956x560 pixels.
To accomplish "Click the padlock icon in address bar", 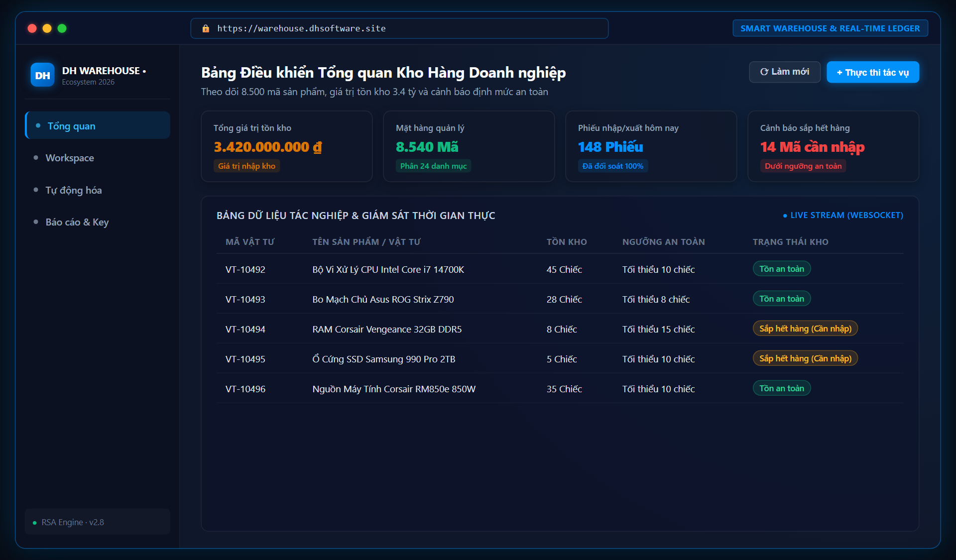I will pos(206,28).
